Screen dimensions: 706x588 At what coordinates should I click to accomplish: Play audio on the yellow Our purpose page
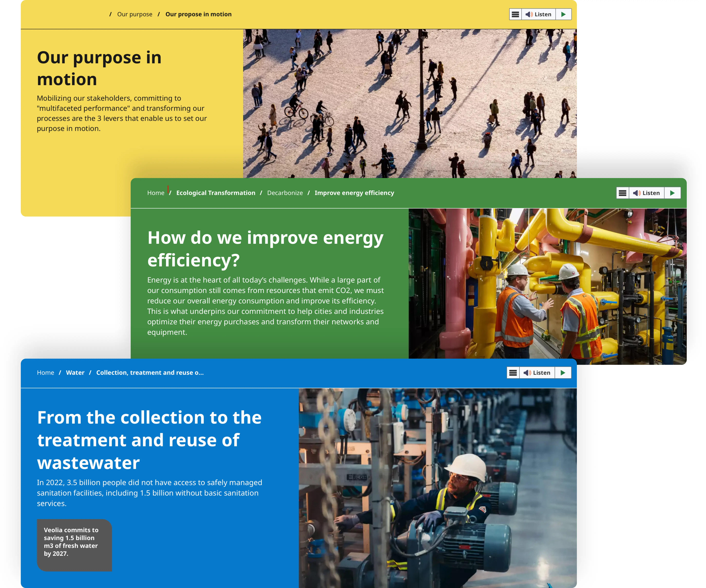click(564, 14)
